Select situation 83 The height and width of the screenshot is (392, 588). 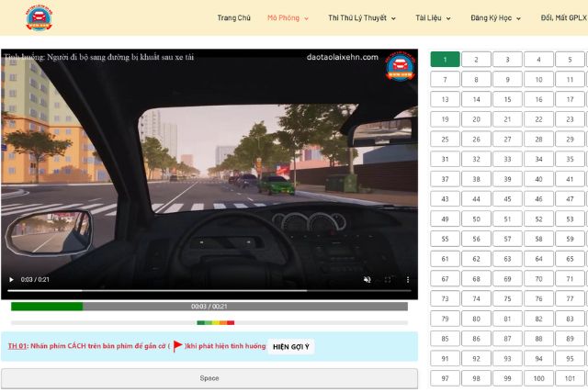(x=570, y=319)
